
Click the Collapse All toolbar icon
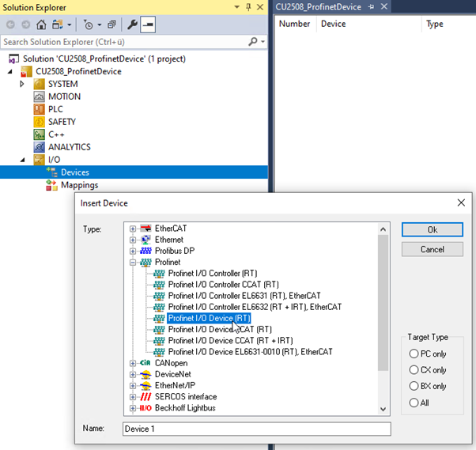(x=111, y=25)
